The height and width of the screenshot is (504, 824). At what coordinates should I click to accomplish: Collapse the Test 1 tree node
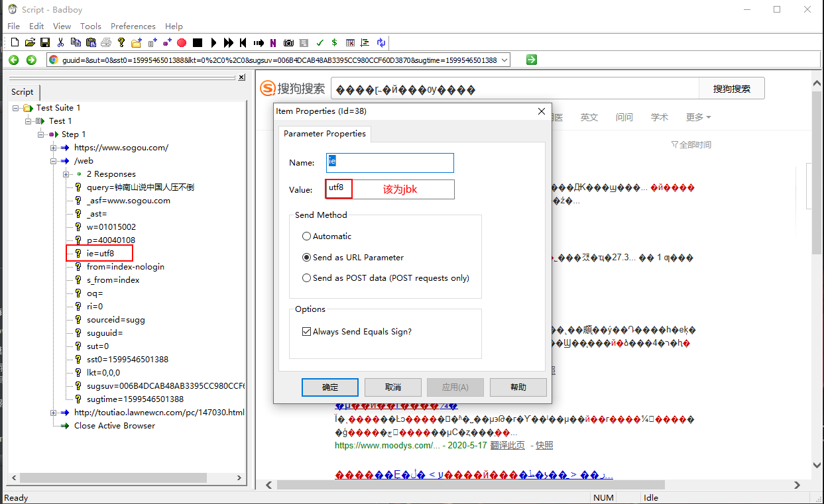[x=28, y=121]
